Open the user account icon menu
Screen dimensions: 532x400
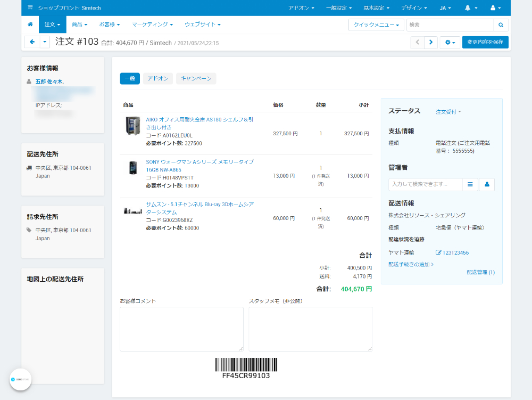click(x=495, y=8)
